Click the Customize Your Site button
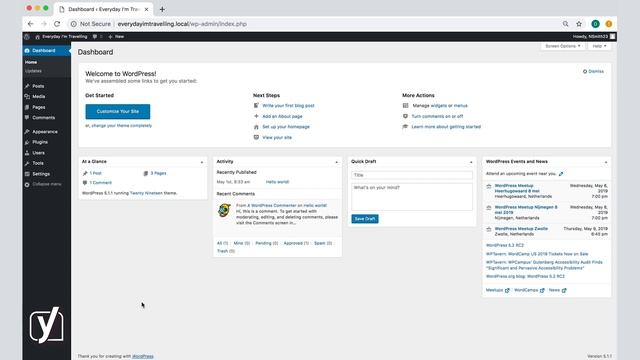 pyautogui.click(x=118, y=111)
